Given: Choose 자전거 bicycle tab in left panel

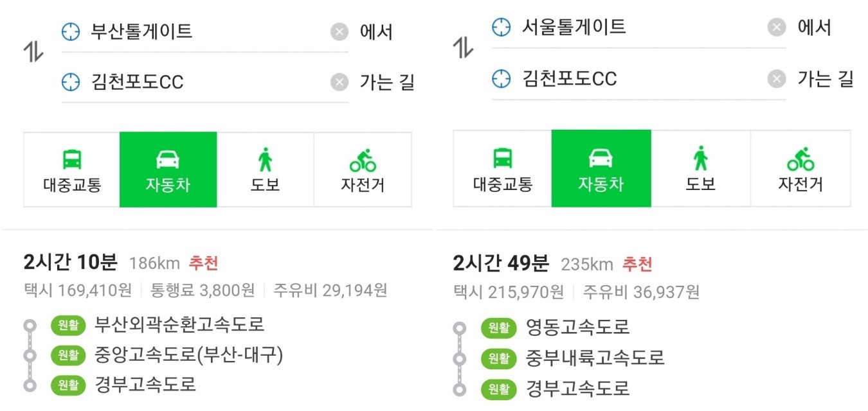Looking at the screenshot, I should [x=363, y=170].
